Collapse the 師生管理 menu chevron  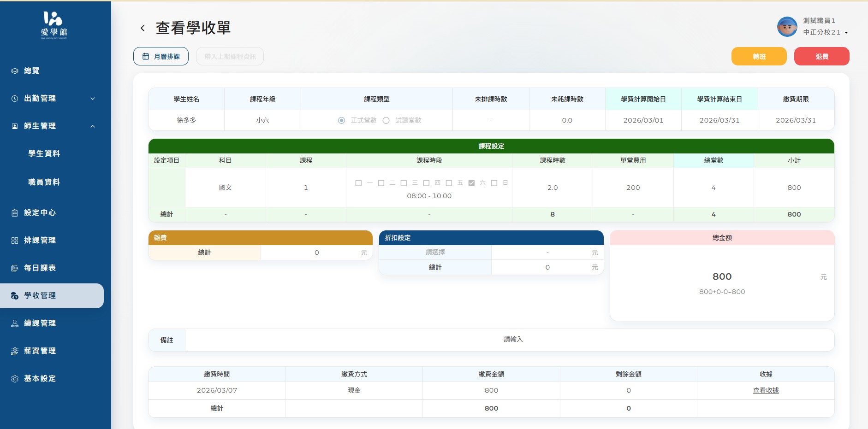[x=93, y=126]
